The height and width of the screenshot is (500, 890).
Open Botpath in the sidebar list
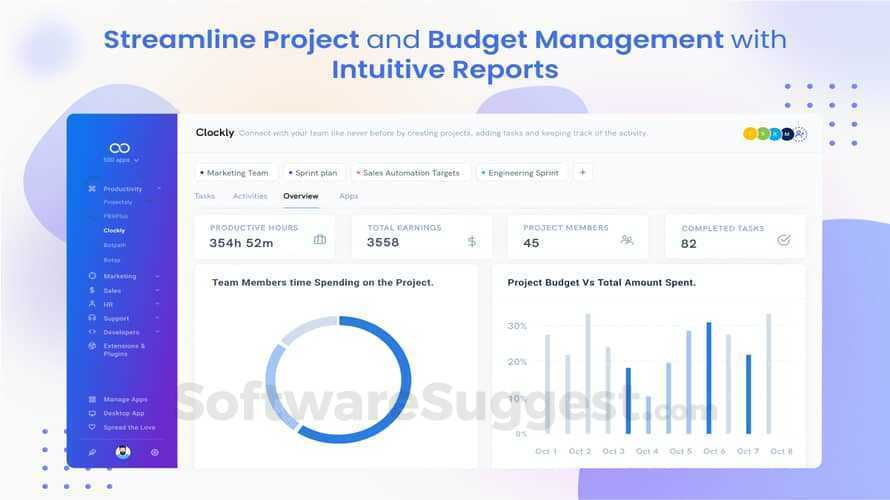(115, 245)
